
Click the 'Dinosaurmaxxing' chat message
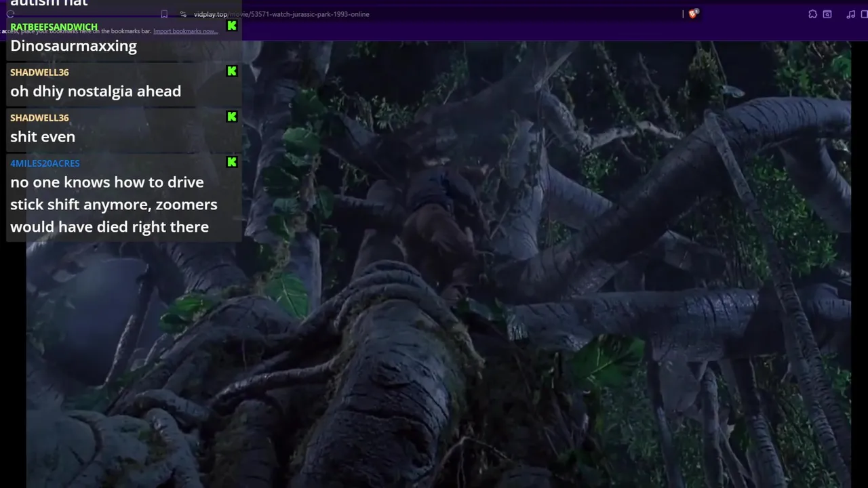(73, 46)
